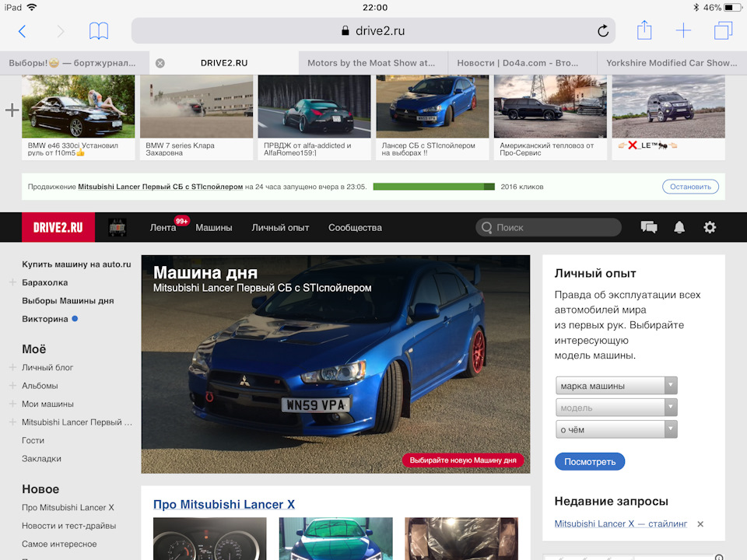Open messages chat bubbles icon

click(649, 227)
